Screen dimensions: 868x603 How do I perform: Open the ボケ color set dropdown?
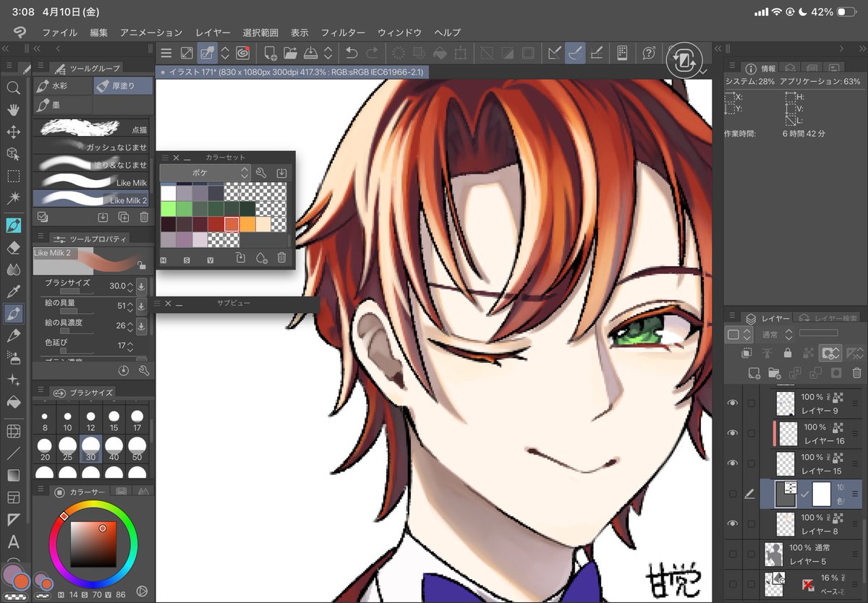click(x=205, y=173)
